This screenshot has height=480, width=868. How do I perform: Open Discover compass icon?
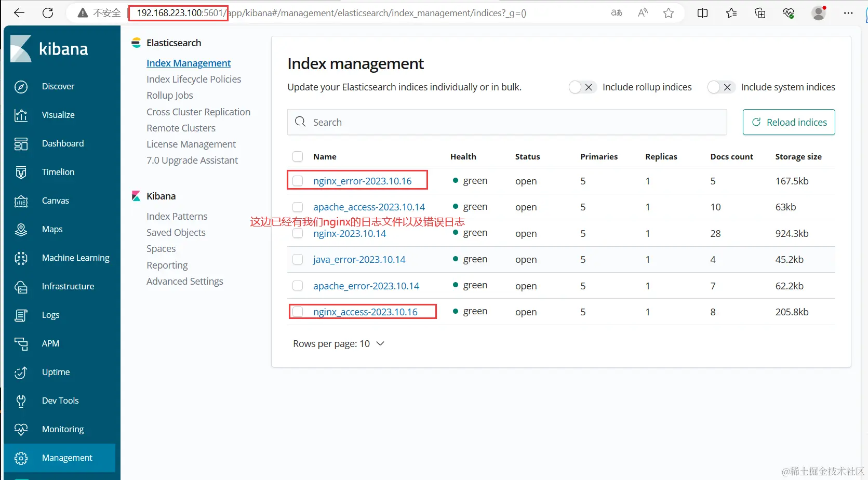click(x=21, y=87)
